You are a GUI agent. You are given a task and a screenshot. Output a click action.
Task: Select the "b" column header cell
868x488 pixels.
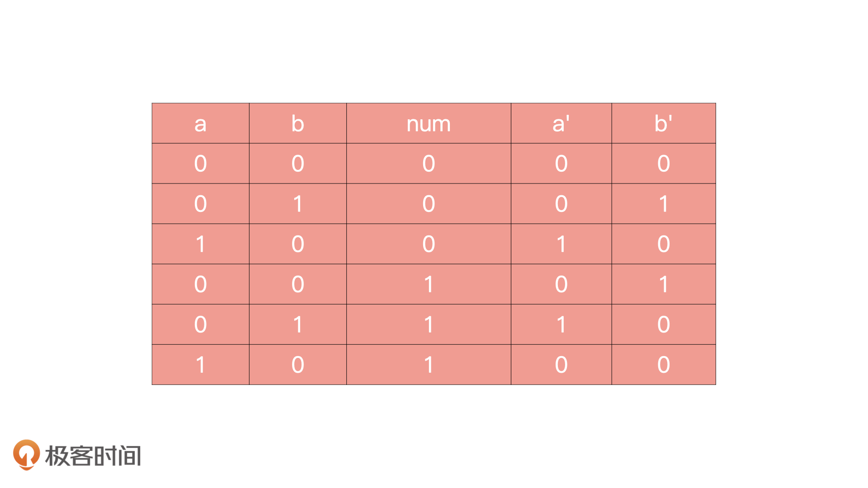(x=297, y=123)
